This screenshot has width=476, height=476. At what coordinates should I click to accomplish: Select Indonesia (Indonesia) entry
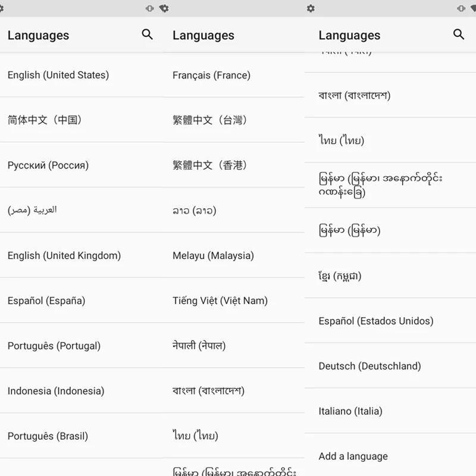click(82, 391)
